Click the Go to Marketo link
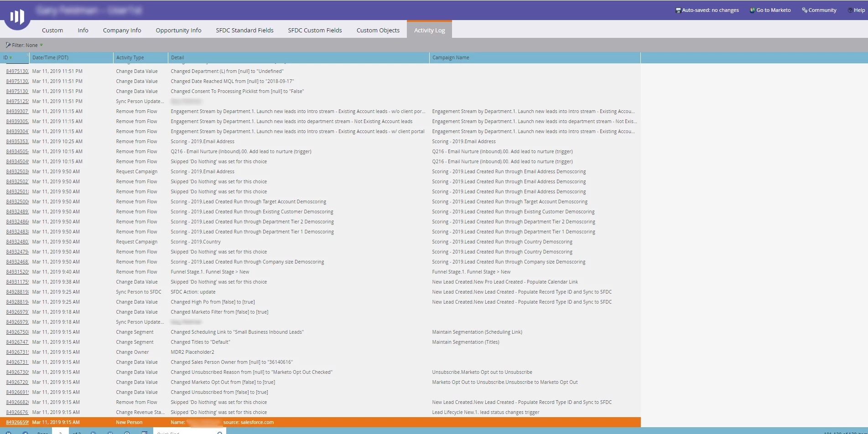Viewport: 868px width, 434px height. coord(773,10)
